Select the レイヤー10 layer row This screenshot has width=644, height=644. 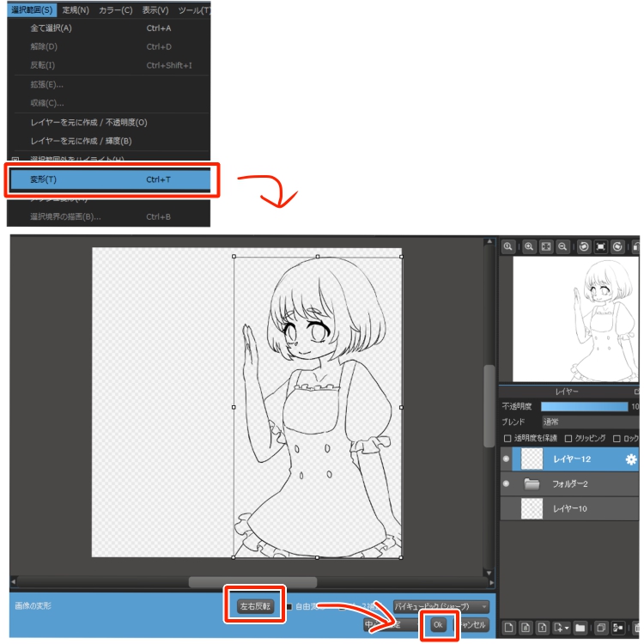[569, 508]
